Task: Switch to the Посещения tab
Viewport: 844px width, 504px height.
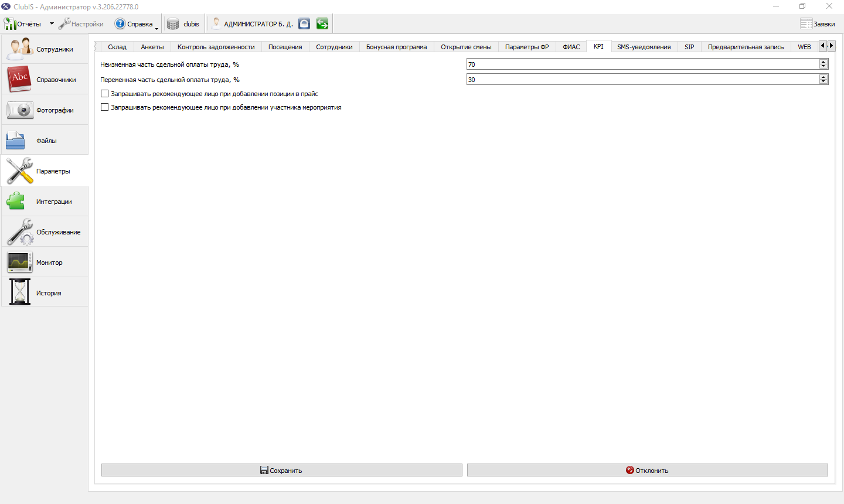Action: pos(285,47)
